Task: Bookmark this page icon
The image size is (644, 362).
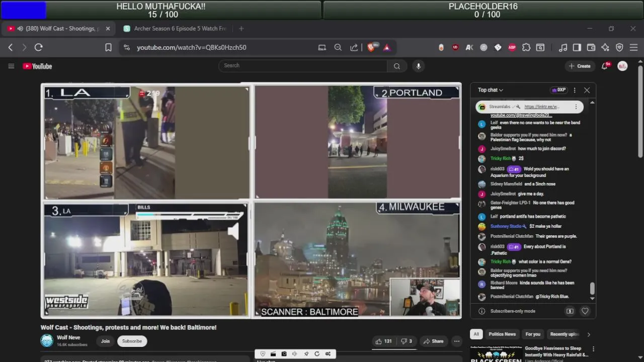Action: pyautogui.click(x=108, y=47)
